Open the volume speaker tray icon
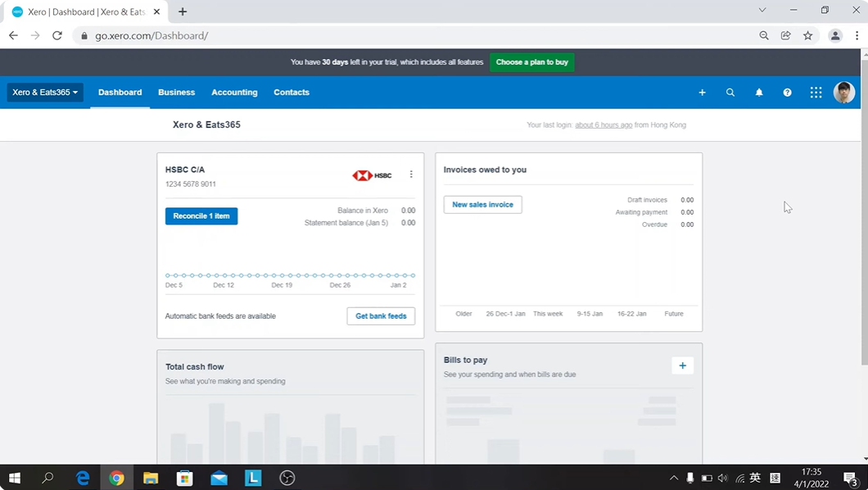Screen dimensions: 868x490 (722, 478)
